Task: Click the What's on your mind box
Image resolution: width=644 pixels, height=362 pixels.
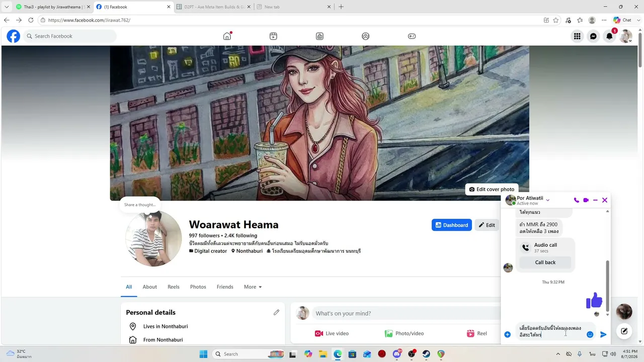Action: pos(406,313)
